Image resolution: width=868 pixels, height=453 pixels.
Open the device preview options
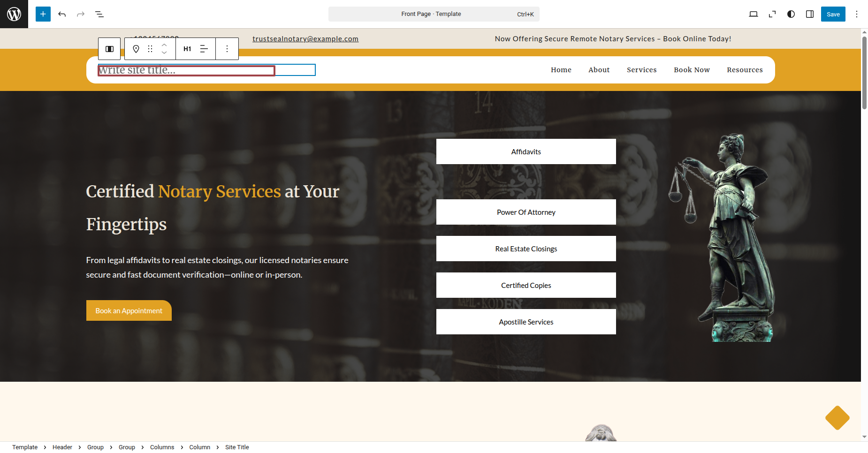[754, 14]
